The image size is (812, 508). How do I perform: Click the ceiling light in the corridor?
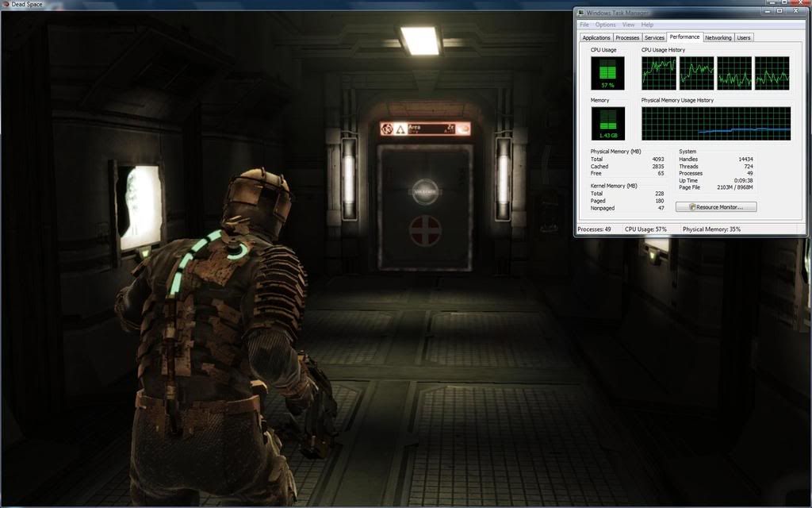tap(420, 41)
